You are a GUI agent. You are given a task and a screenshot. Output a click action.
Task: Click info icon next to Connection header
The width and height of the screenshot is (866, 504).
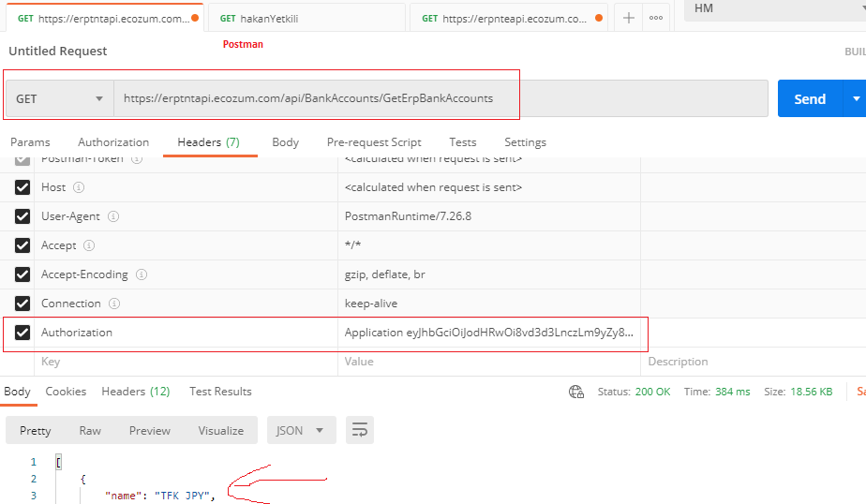(x=114, y=304)
